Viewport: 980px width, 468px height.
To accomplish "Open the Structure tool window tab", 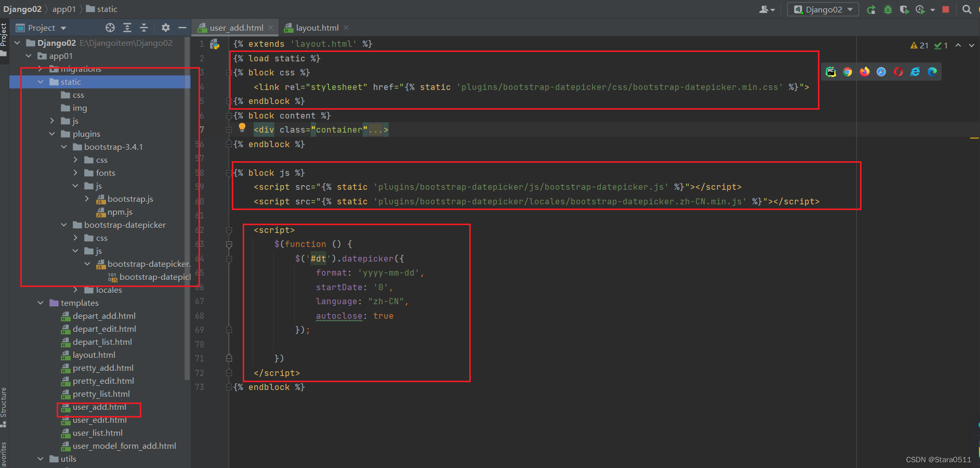I will coord(4,407).
